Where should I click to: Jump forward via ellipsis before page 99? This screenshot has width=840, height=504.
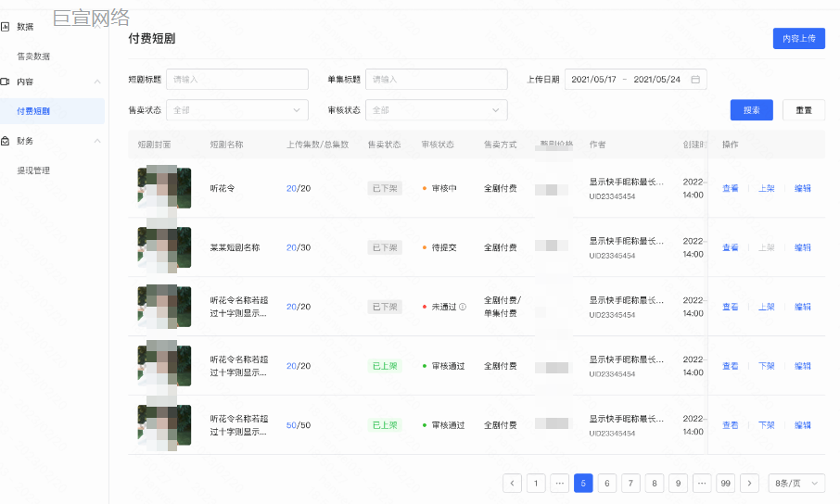pyautogui.click(x=702, y=483)
